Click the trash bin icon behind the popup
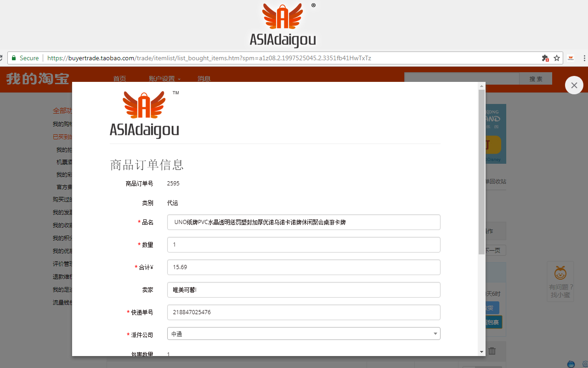Viewport: 588px width, 368px height. point(492,351)
